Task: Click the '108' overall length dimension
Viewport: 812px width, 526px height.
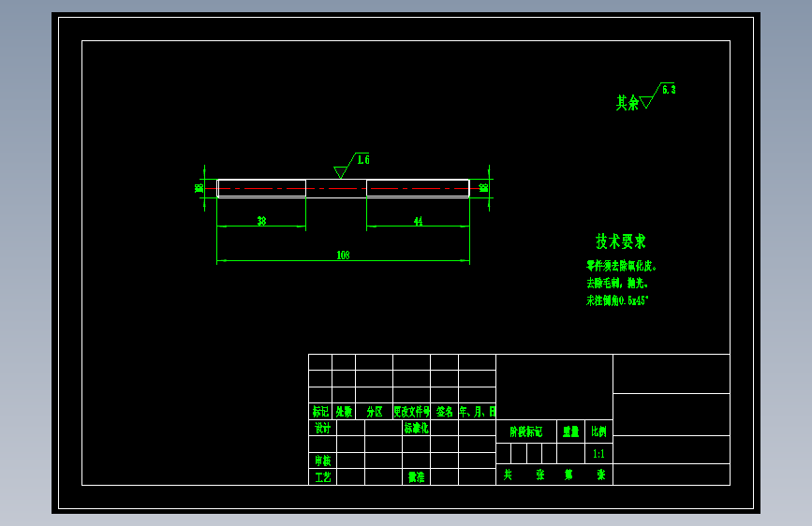Action: click(x=343, y=256)
